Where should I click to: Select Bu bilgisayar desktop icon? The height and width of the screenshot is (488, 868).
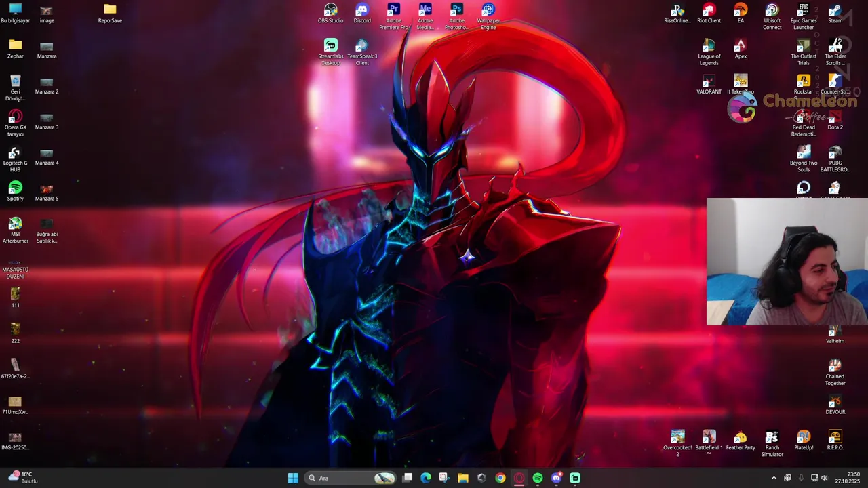[15, 14]
